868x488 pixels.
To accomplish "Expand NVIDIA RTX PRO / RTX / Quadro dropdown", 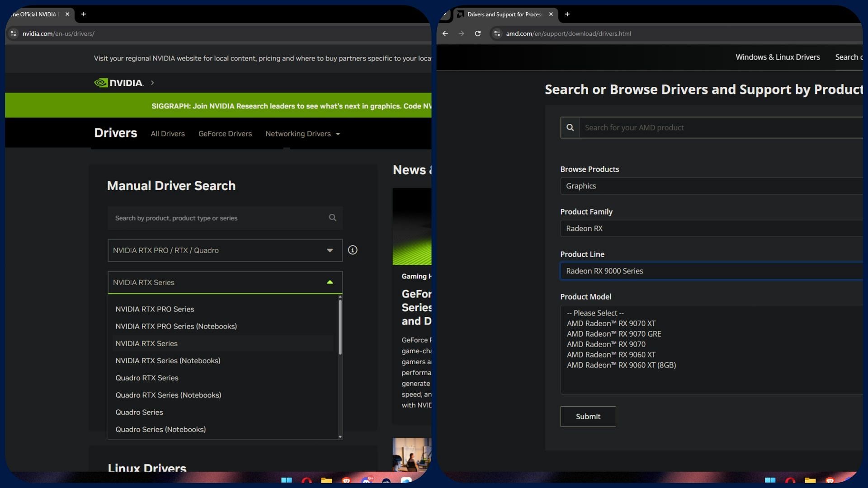I will click(x=225, y=250).
